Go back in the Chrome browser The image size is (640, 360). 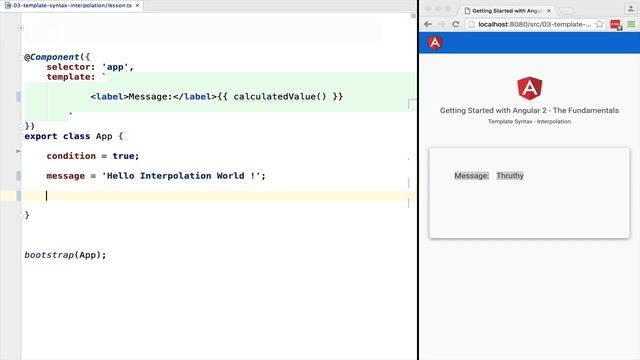click(x=428, y=24)
